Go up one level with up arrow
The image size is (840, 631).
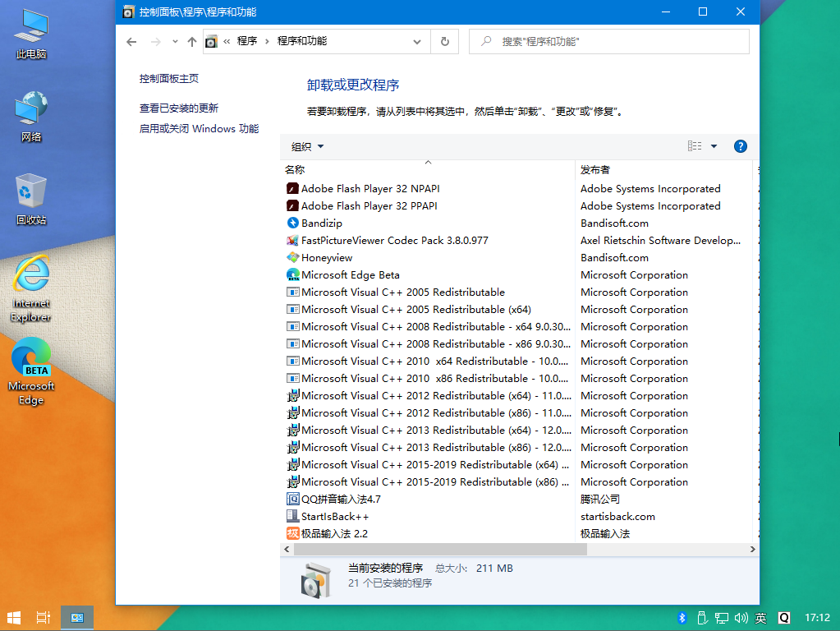(x=192, y=41)
